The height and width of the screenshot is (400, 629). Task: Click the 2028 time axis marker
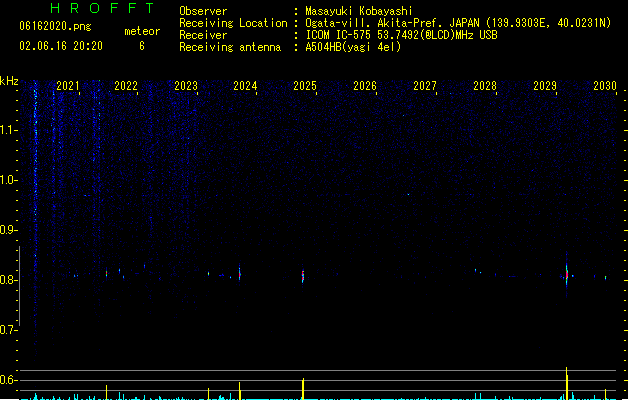[485, 86]
